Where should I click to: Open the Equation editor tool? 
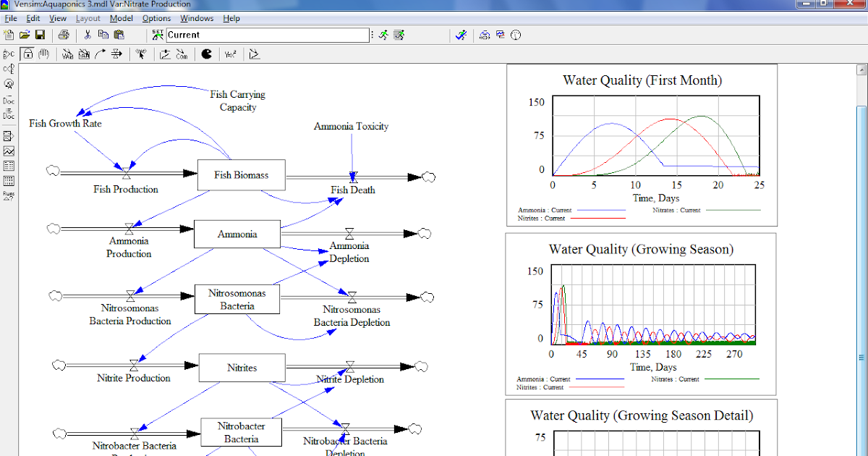tap(229, 54)
